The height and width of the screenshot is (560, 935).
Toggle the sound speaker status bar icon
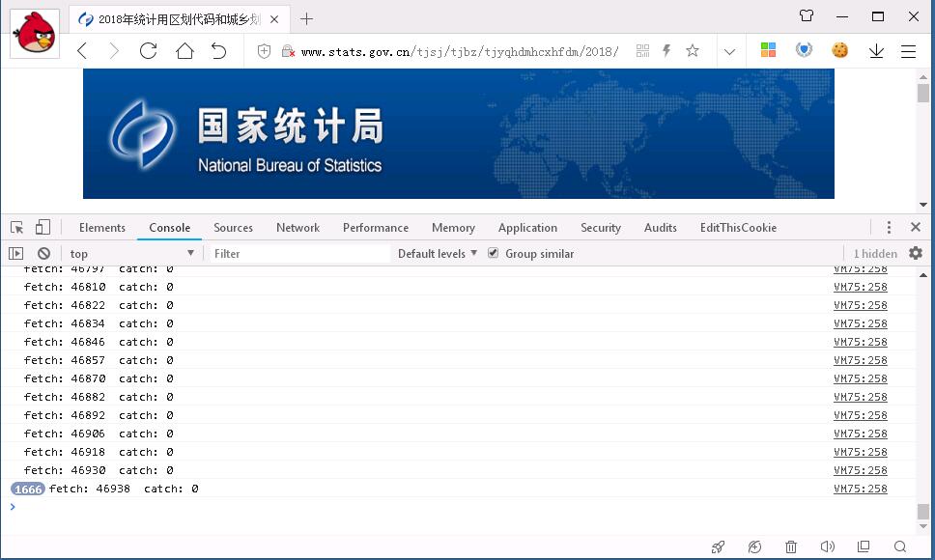pos(827,546)
